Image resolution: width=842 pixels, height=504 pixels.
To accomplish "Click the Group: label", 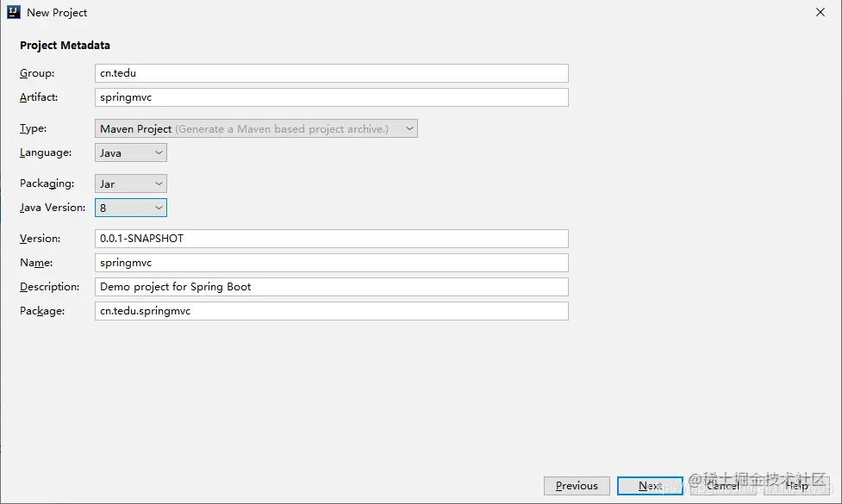I will click(x=37, y=73).
